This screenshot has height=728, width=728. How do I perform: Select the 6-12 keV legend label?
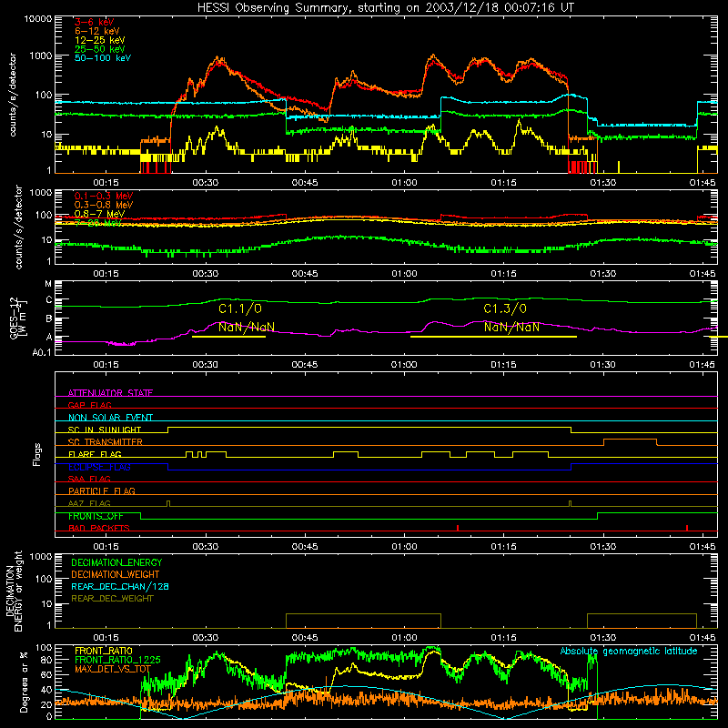point(97,31)
